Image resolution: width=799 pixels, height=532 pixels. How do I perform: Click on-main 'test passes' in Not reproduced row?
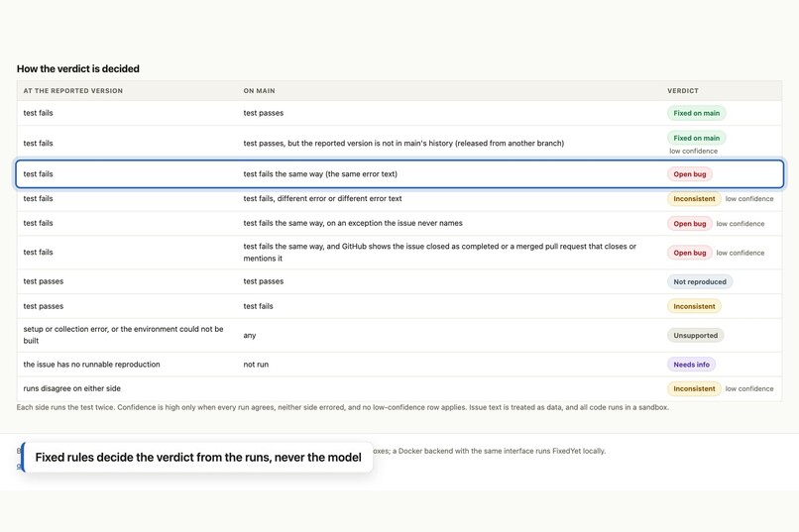(264, 281)
